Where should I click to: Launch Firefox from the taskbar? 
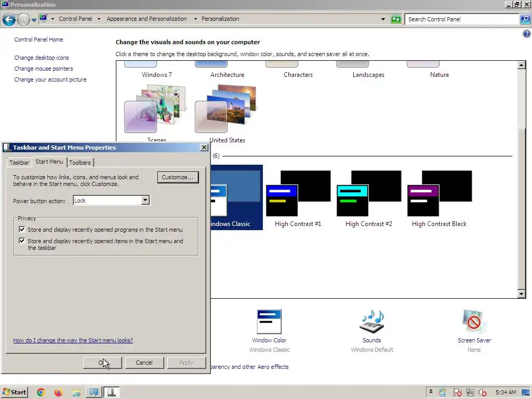point(58,393)
